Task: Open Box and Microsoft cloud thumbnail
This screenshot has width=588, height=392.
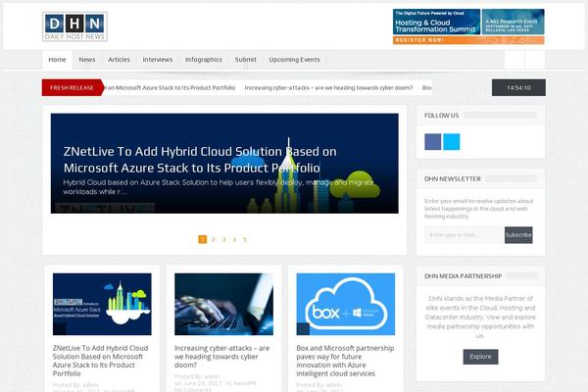Action: click(345, 304)
